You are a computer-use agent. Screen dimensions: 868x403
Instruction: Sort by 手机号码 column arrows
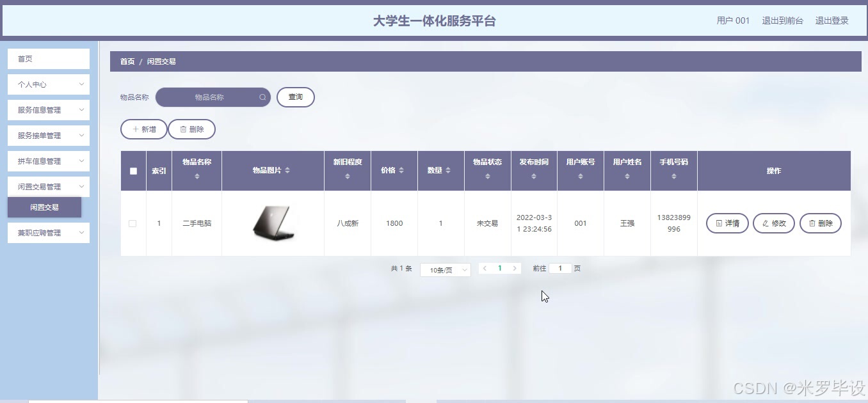click(x=674, y=176)
